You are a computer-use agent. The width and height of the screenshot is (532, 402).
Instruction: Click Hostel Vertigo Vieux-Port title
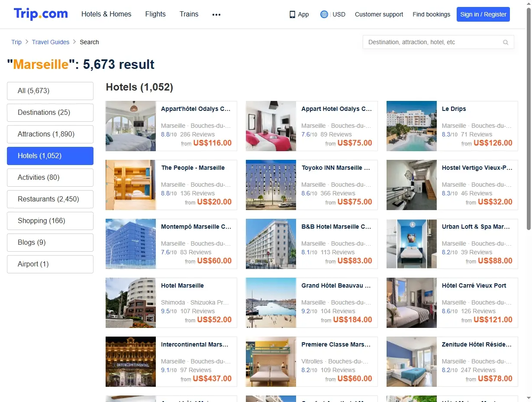[x=477, y=168]
